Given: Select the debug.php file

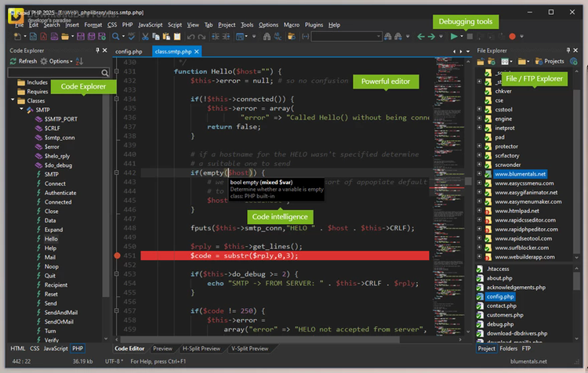Looking at the screenshot, I should point(500,324).
